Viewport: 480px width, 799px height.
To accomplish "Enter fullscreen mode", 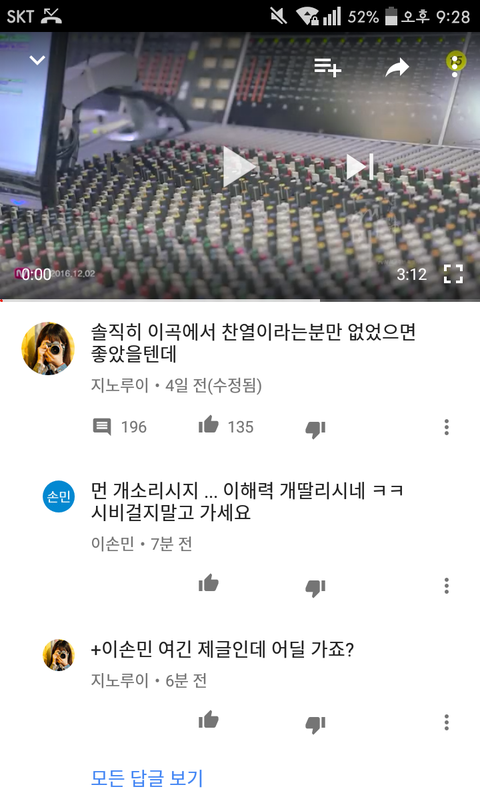I will tap(453, 274).
